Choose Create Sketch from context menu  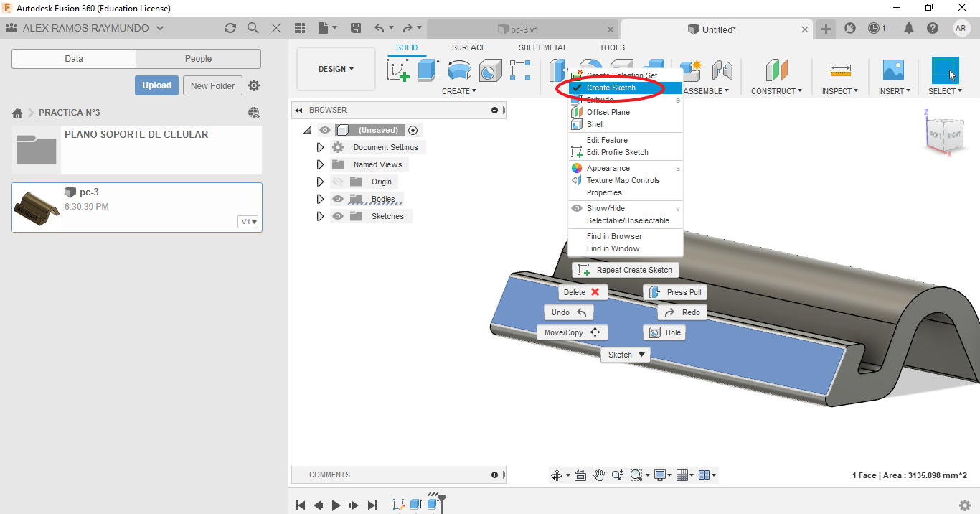click(611, 88)
